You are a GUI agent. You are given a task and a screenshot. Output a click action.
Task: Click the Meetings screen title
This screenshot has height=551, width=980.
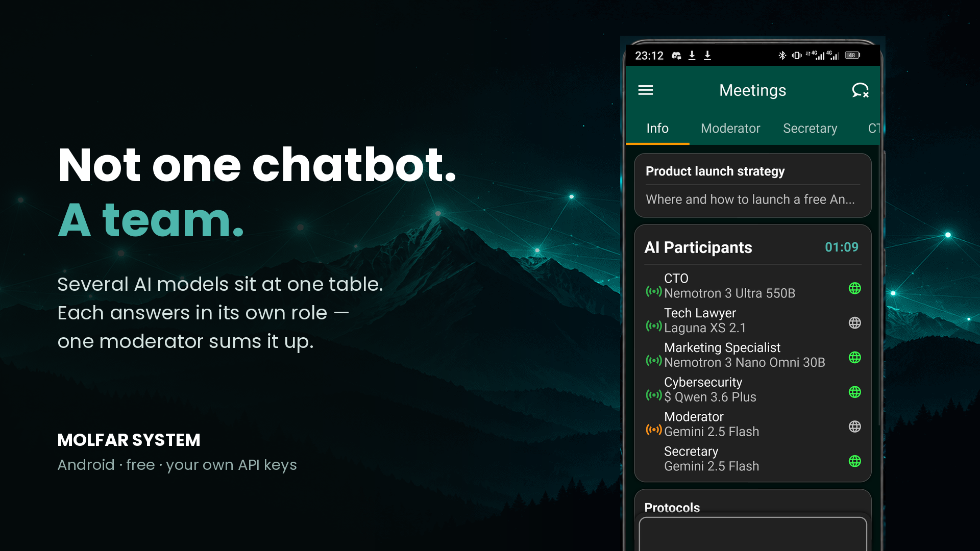(752, 90)
